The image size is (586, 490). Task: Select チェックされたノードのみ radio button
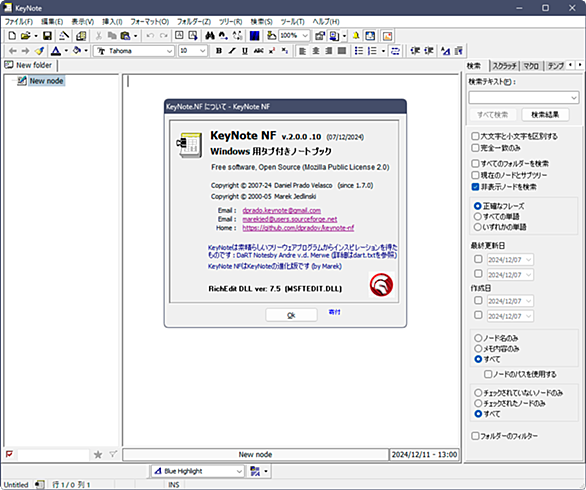pos(478,403)
